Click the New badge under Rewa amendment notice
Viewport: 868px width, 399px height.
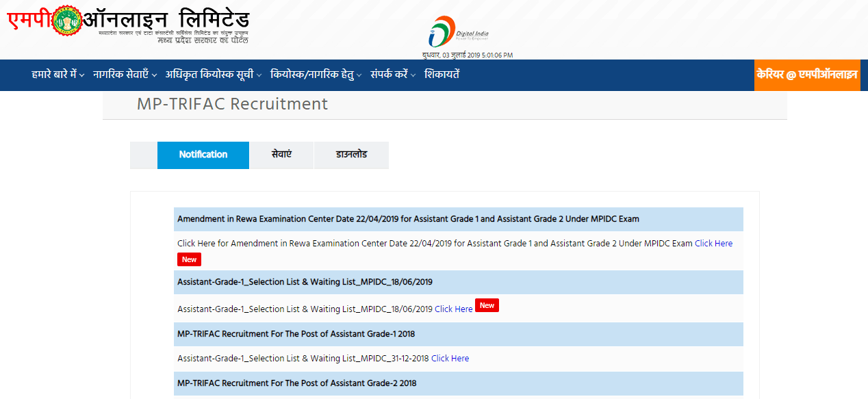[189, 259]
